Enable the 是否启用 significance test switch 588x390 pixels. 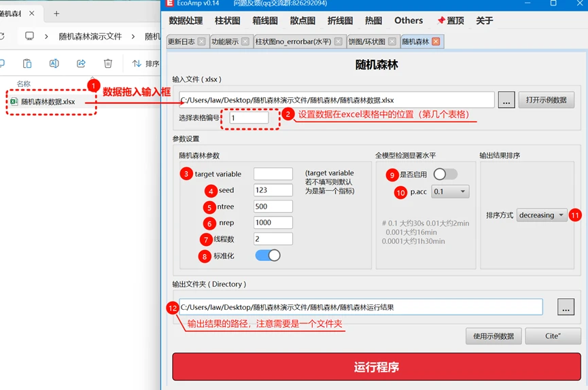(x=446, y=175)
